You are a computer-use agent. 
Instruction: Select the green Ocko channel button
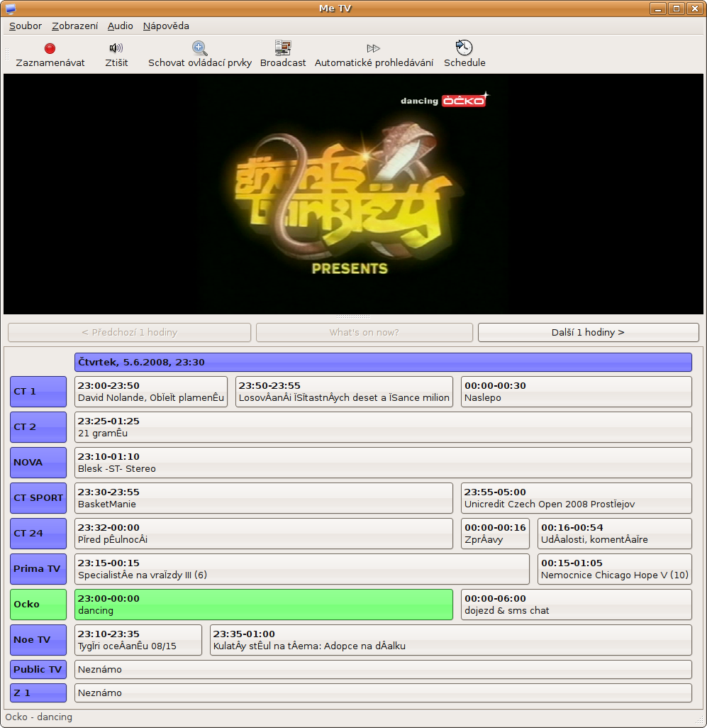(x=38, y=605)
